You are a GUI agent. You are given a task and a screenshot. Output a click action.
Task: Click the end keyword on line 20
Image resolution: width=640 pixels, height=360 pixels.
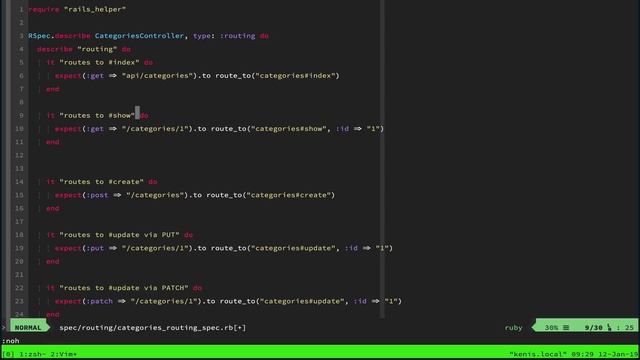tap(53, 261)
